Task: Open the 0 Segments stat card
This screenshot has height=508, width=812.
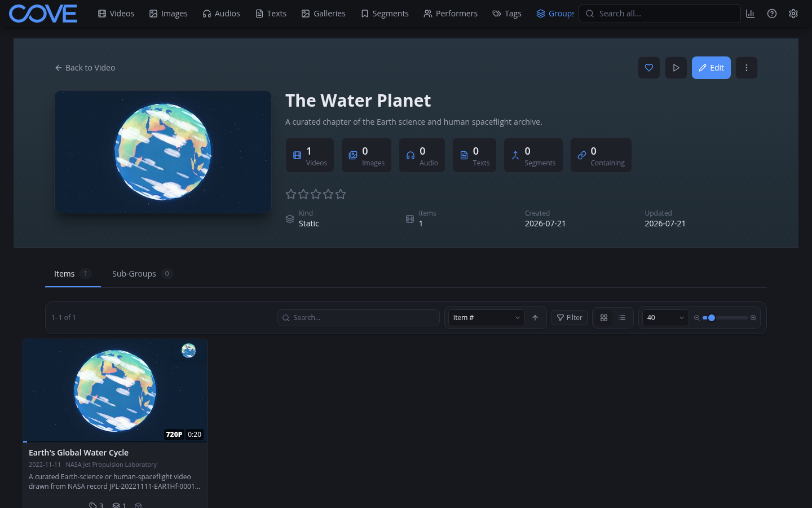Action: pos(533,155)
